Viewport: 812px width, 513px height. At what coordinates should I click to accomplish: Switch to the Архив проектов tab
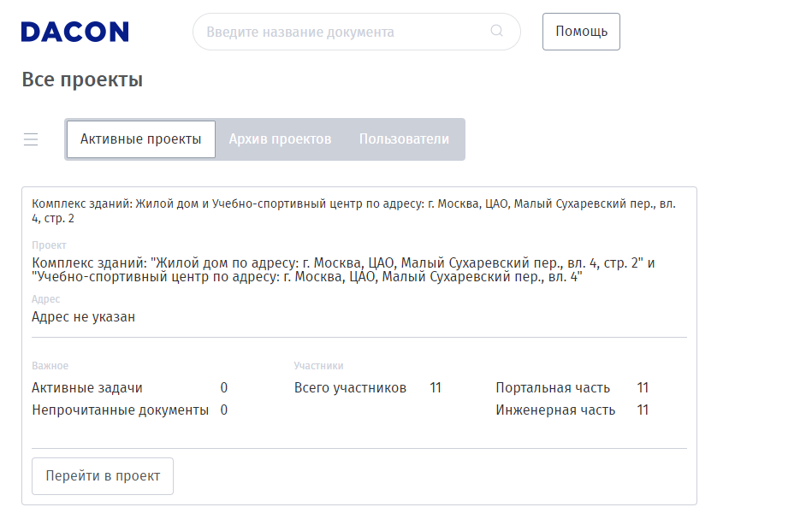[280, 139]
